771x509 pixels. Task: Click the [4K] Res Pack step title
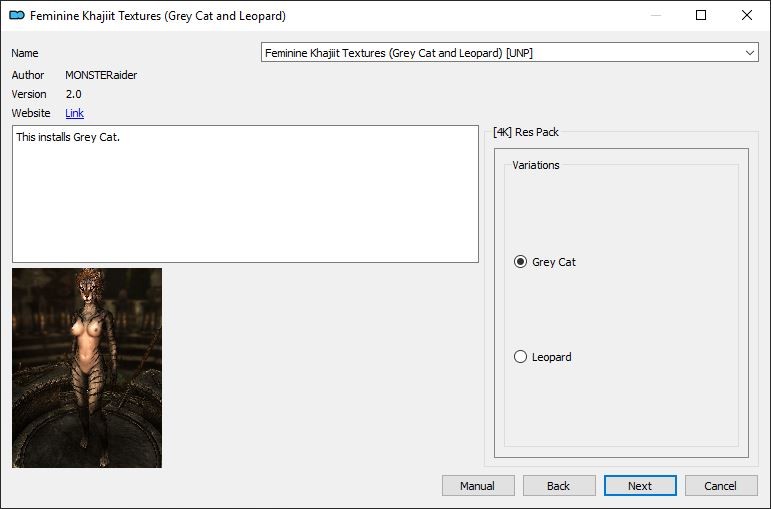tap(526, 132)
